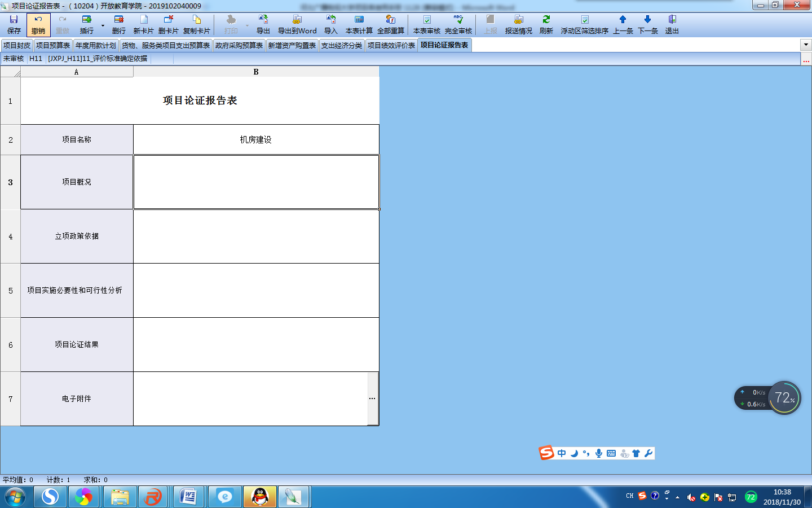Create a new card with 新卡片

coord(143,25)
